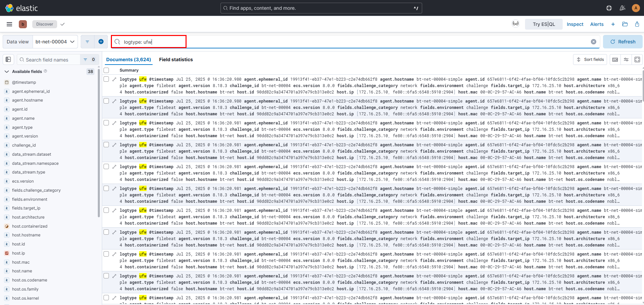Open Sort fields dropdown
The width and height of the screenshot is (644, 305).
coord(590,60)
